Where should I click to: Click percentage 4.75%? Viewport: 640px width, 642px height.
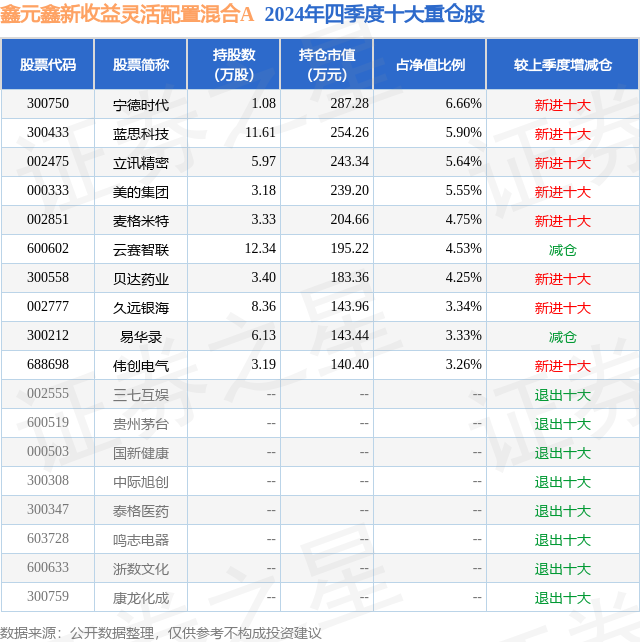464,220
